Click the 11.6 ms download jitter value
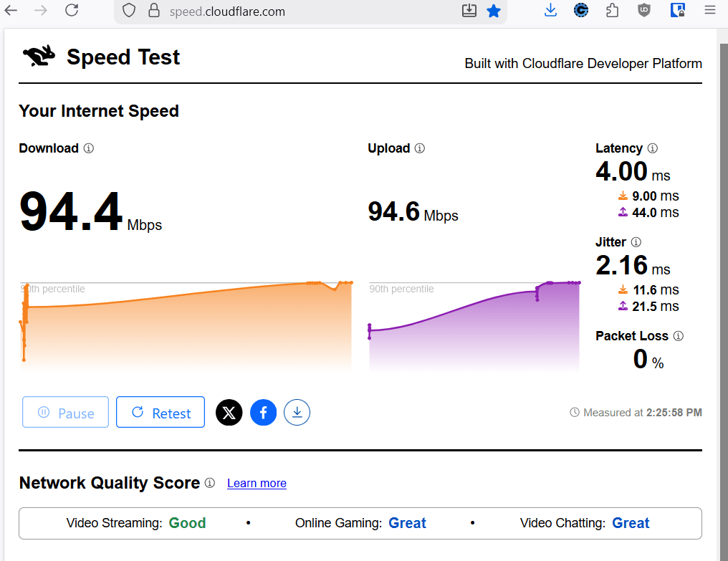The image size is (728, 561). [656, 289]
